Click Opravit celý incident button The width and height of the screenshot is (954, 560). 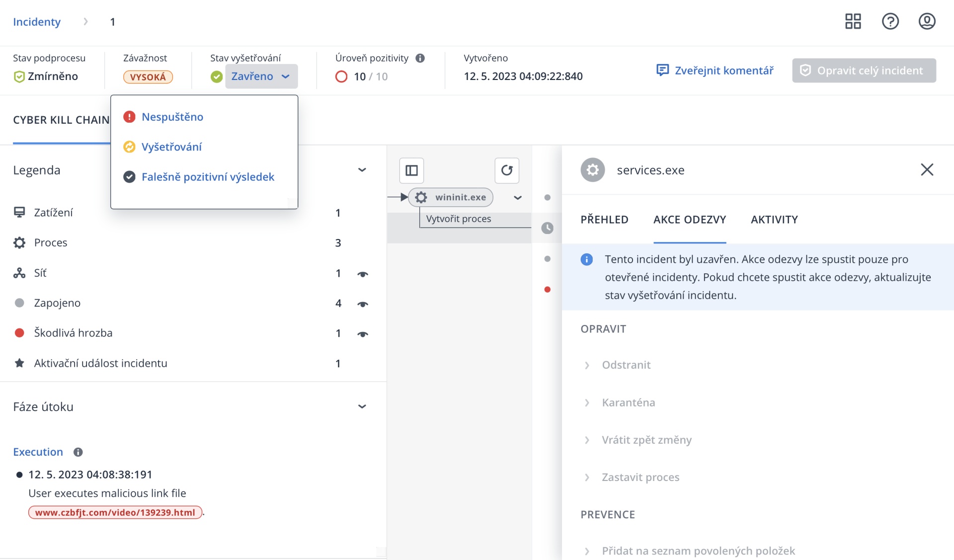click(x=864, y=71)
